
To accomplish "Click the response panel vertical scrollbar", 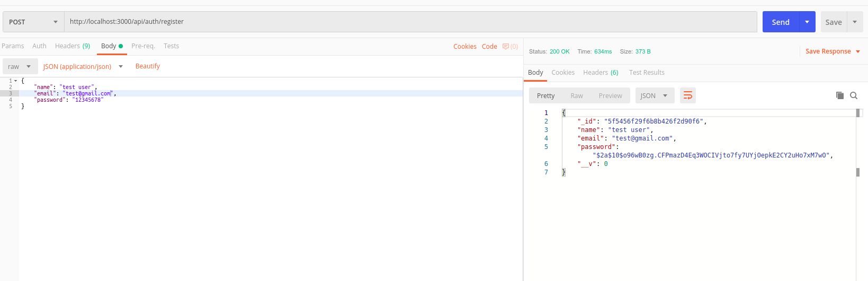I will click(858, 142).
